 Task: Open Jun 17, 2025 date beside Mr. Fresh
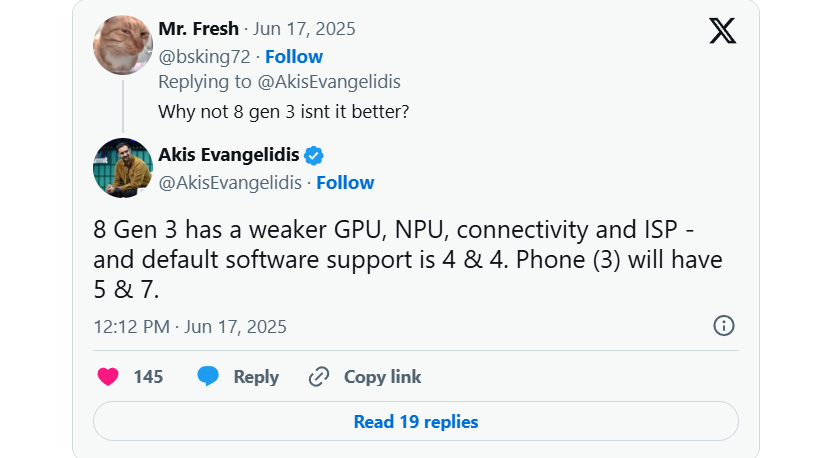coord(304,28)
